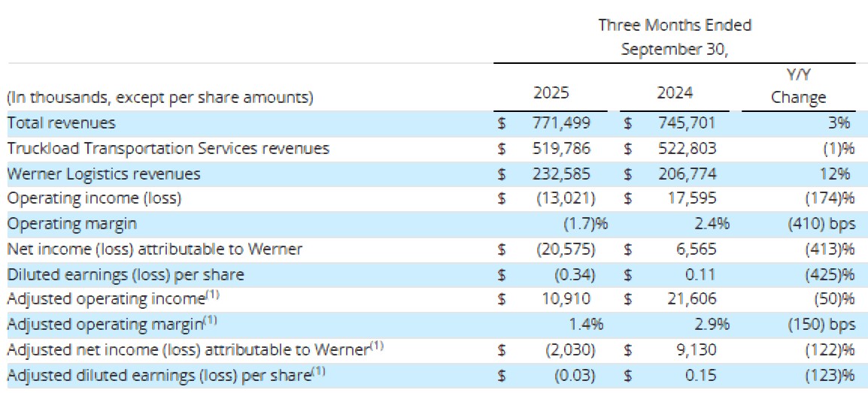Click the 2024 column header
The width and height of the screenshot is (868, 393).
coord(675,93)
